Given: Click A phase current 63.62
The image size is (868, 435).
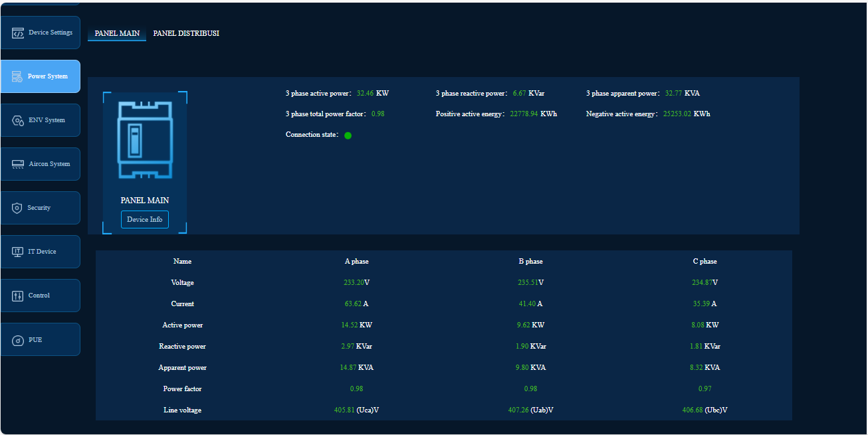Looking at the screenshot, I should [353, 304].
